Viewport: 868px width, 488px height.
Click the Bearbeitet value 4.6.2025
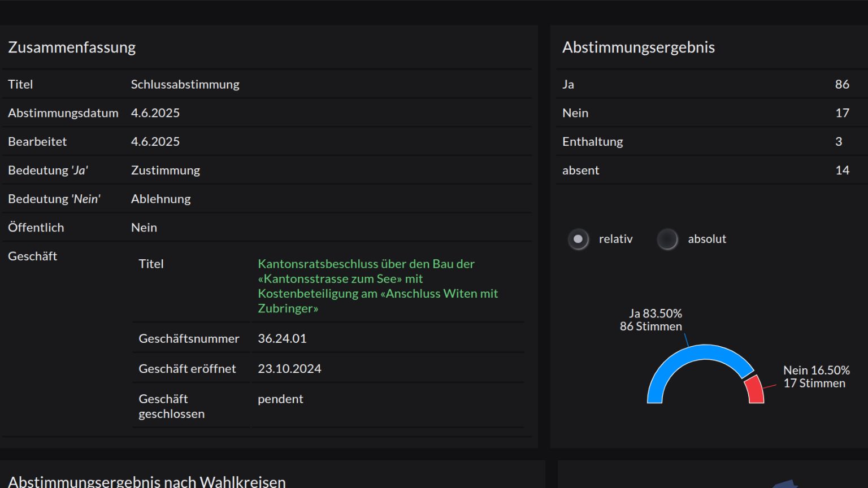tap(155, 142)
